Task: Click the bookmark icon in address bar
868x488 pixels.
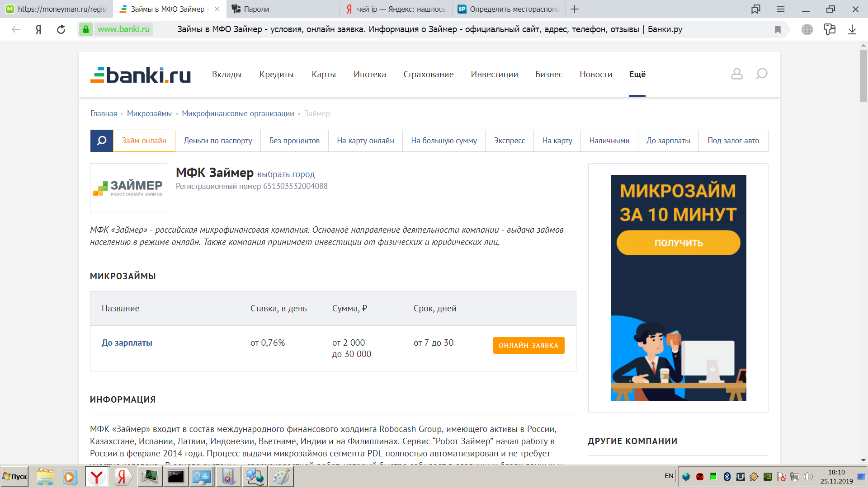Action: coord(778,29)
